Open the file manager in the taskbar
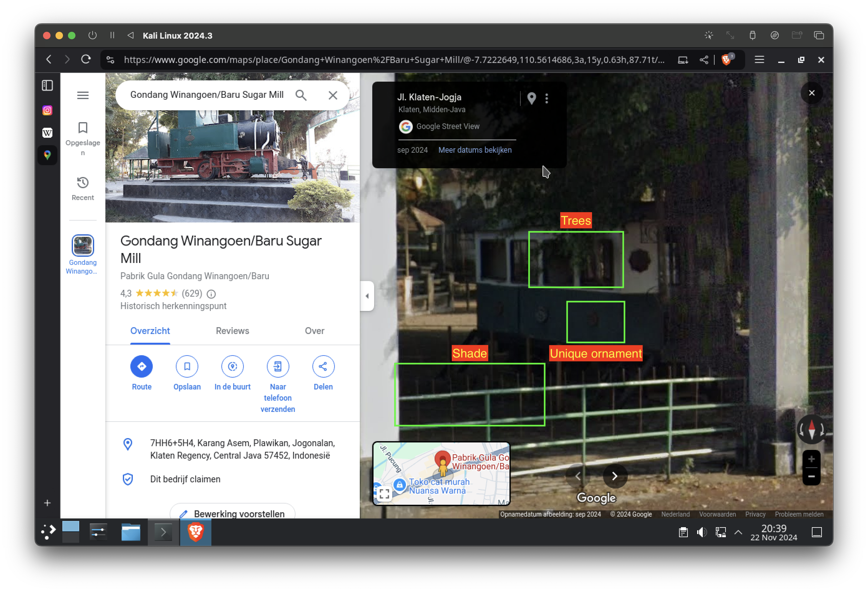 [x=130, y=532]
